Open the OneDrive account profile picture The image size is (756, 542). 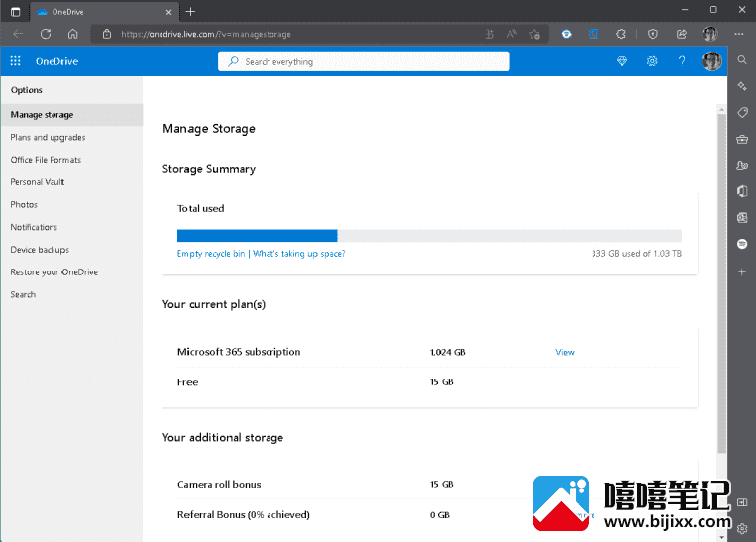(712, 61)
